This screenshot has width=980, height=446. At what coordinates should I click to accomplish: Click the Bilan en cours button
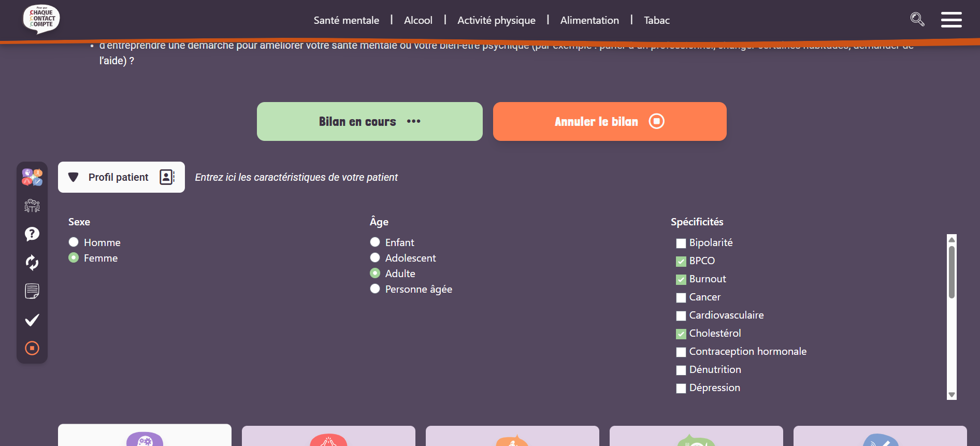370,121
